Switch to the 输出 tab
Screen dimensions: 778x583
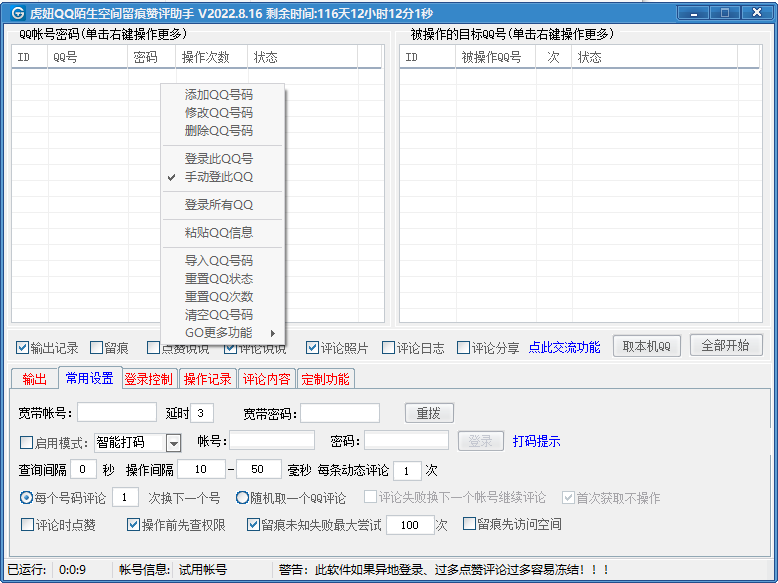[34, 379]
